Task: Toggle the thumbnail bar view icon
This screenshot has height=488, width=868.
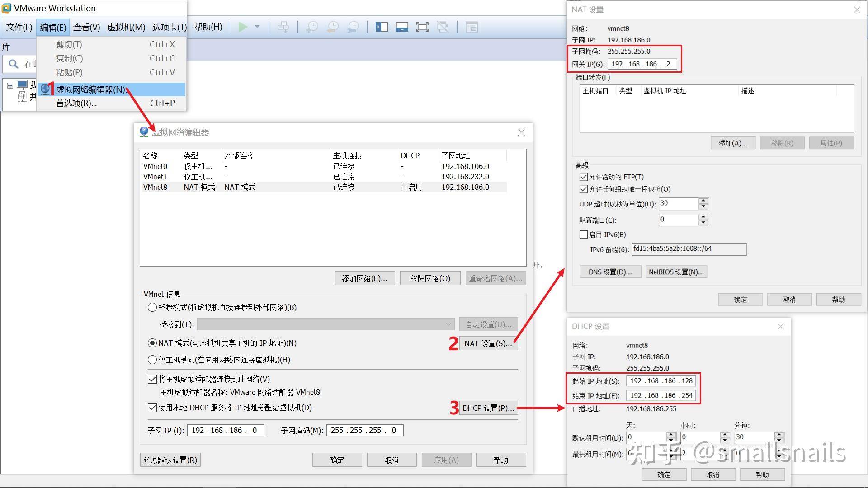Action: point(402,27)
